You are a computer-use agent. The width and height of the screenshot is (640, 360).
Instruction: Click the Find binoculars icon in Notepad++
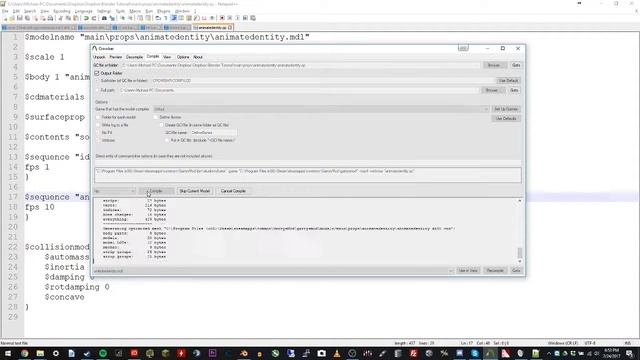pos(104,18)
